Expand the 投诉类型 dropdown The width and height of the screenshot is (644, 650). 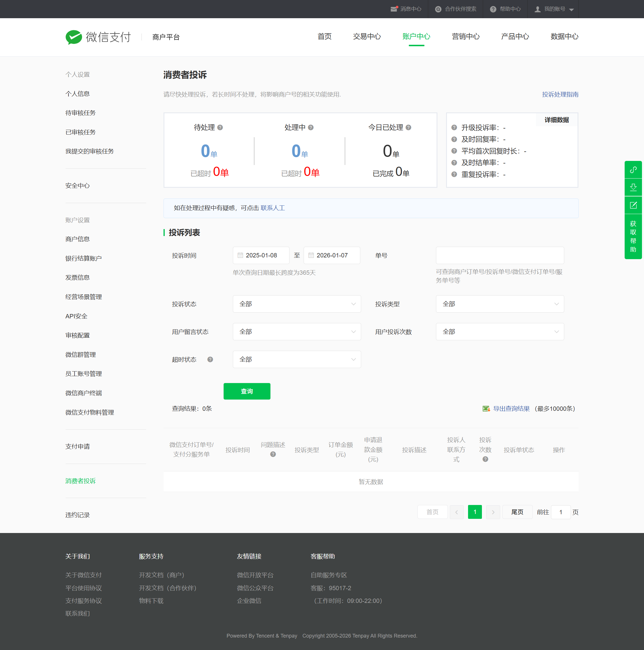click(x=500, y=304)
